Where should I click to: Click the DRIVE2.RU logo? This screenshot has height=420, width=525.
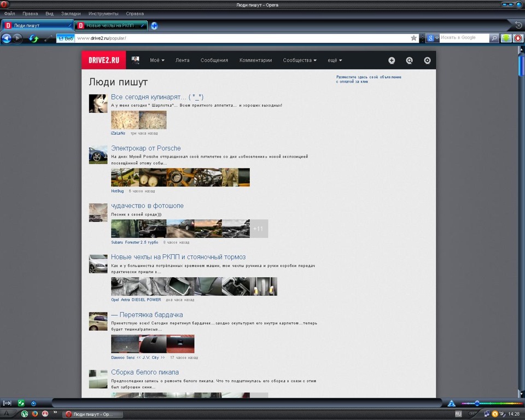point(104,60)
